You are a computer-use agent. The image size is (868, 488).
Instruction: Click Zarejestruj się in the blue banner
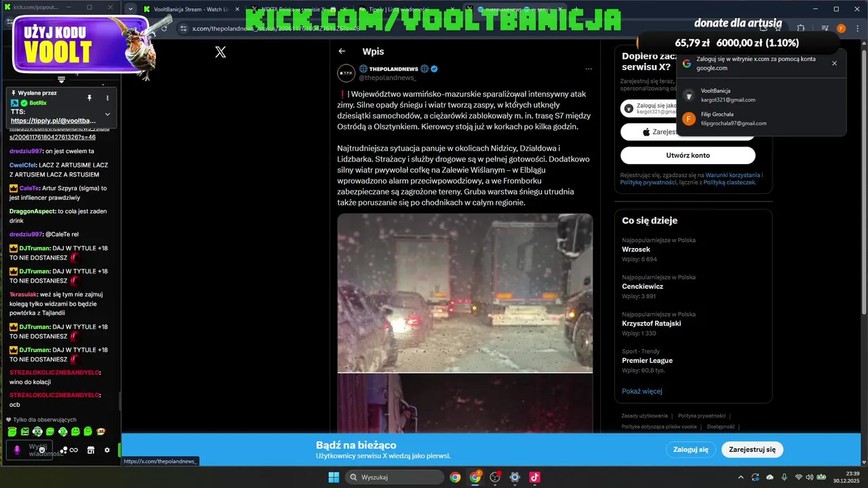752,449
